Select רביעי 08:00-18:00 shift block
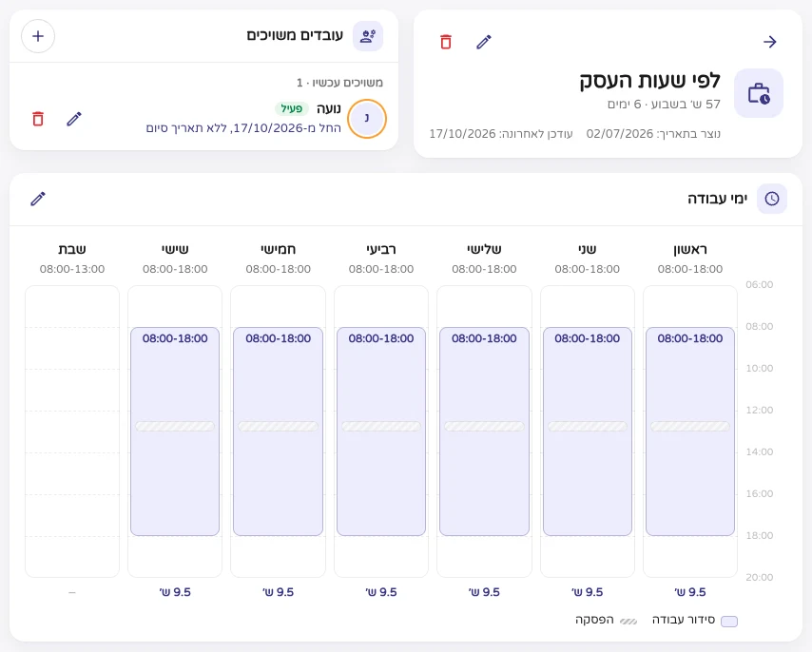 point(381,431)
